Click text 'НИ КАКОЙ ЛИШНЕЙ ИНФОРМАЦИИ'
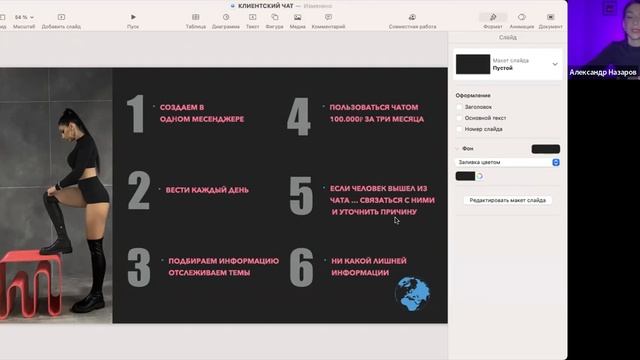Image resolution: width=640 pixels, height=360 pixels. [x=369, y=267]
